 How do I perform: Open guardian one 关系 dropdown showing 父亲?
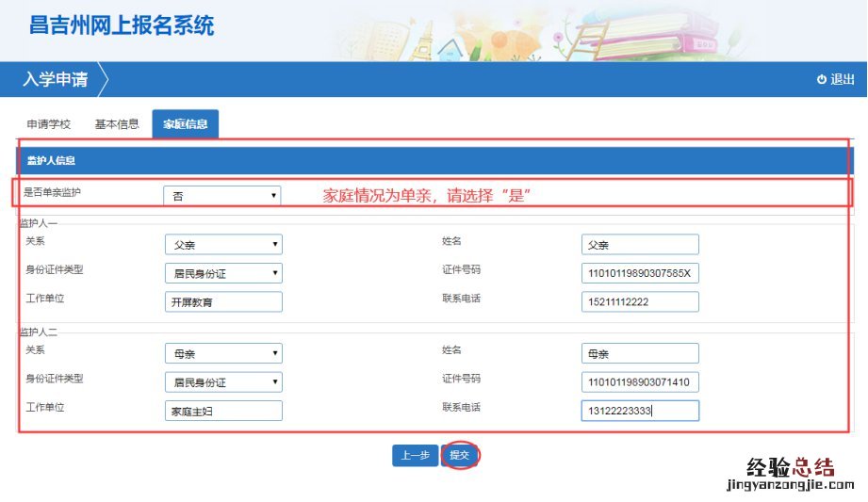tap(222, 245)
